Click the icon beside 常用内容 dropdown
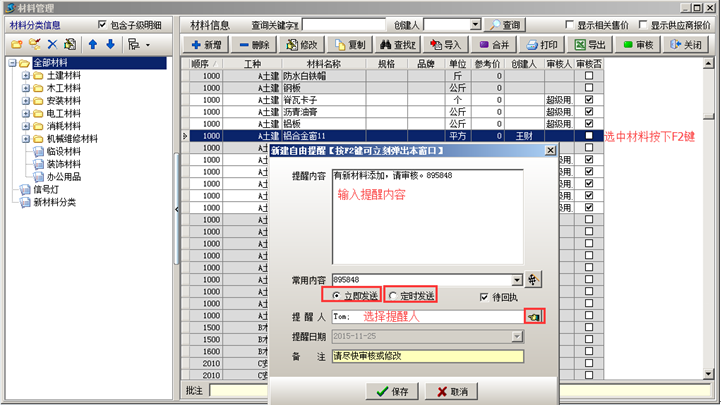The height and width of the screenshot is (405, 721). click(535, 280)
